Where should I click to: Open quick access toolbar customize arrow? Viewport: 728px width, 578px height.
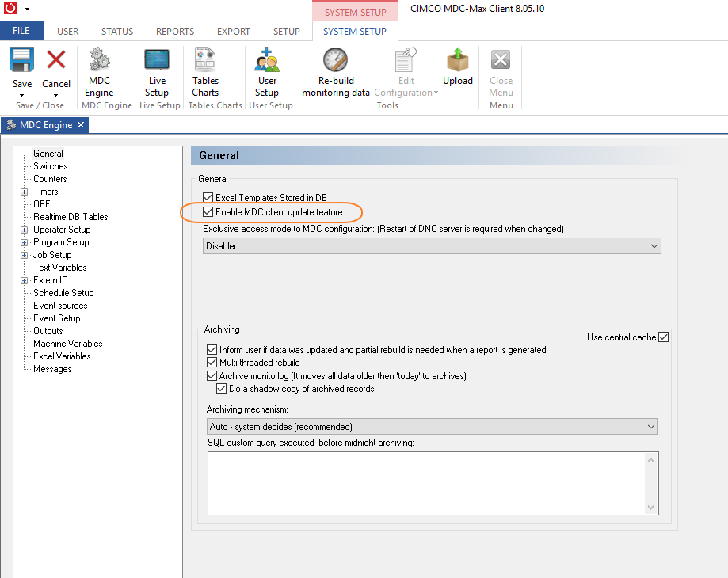(x=28, y=8)
